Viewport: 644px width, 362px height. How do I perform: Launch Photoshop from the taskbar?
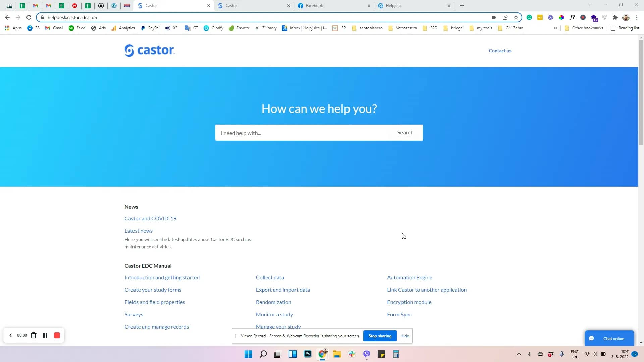pyautogui.click(x=308, y=354)
